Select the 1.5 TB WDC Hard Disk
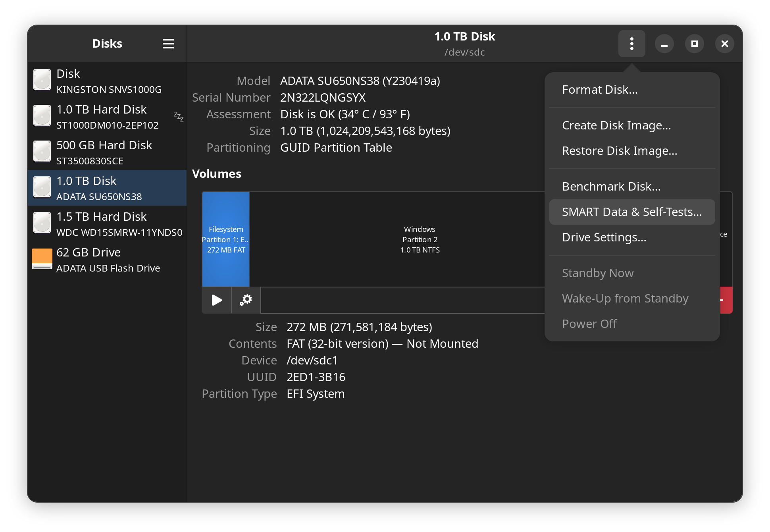Viewport: 770px width, 532px height. click(107, 224)
